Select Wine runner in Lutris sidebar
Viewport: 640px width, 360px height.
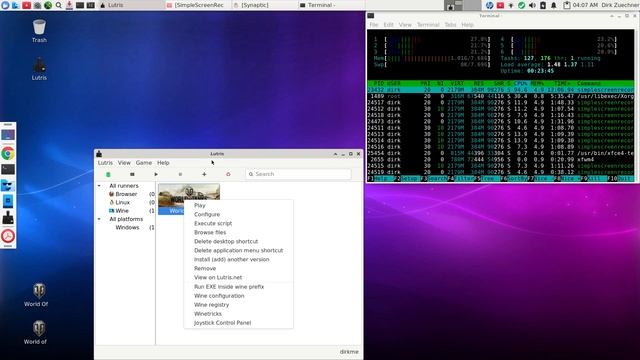pyautogui.click(x=122, y=211)
